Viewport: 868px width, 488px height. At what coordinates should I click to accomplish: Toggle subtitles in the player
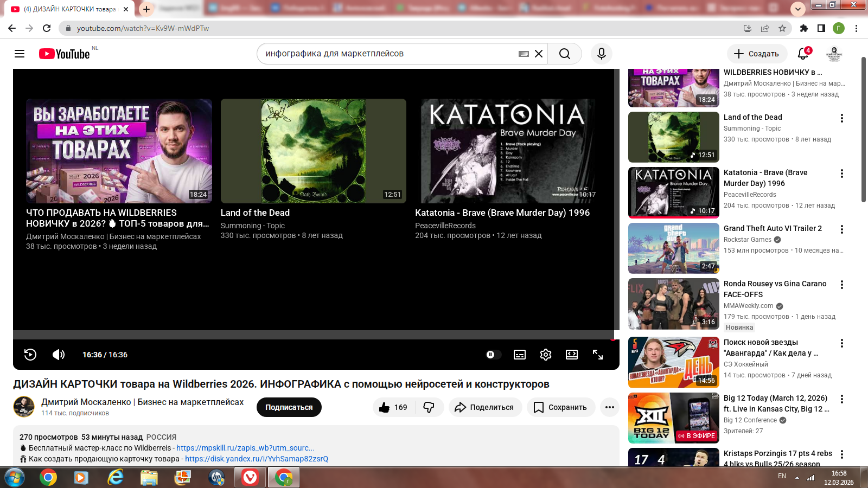tap(520, 355)
